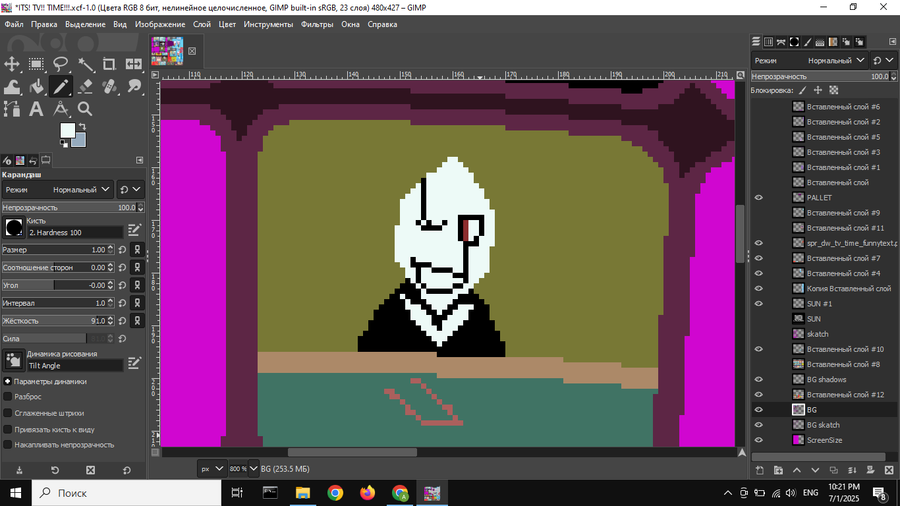Select the Paths tool
Screen dimensions: 900x506
click(x=12, y=108)
